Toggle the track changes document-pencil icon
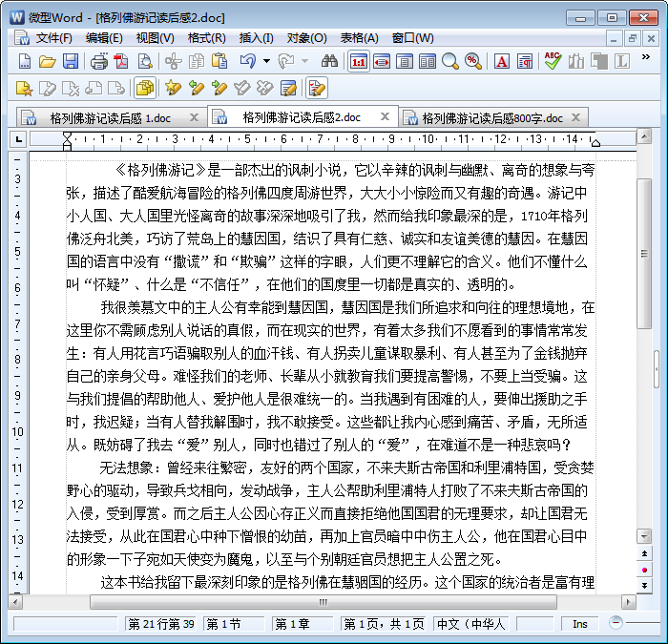668x644 pixels. click(317, 88)
